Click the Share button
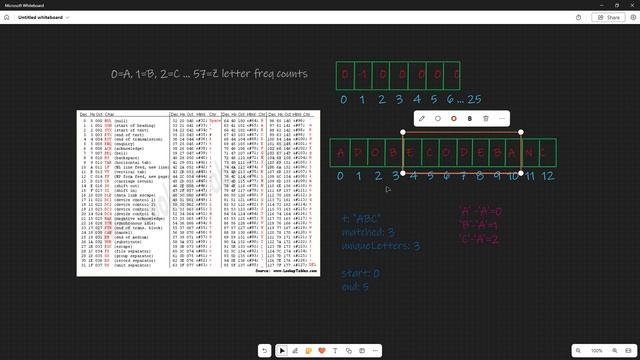Screen dimensions: 640x360 coord(608,18)
